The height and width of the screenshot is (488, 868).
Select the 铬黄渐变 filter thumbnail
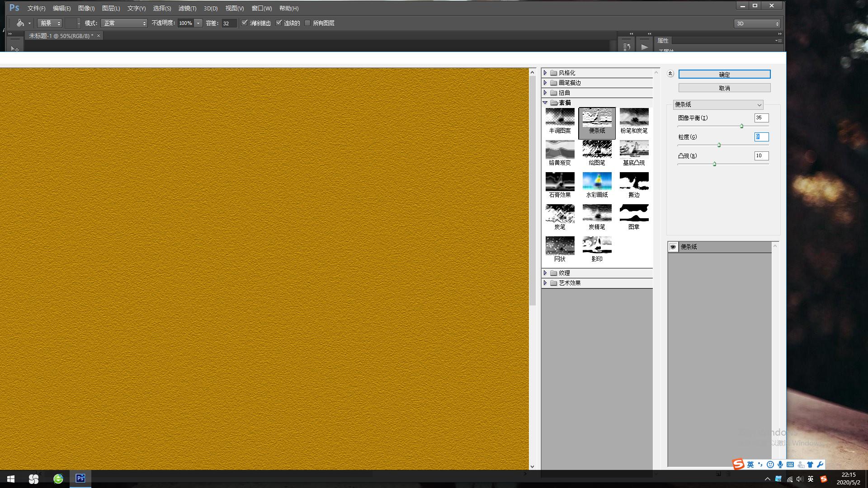(560, 150)
